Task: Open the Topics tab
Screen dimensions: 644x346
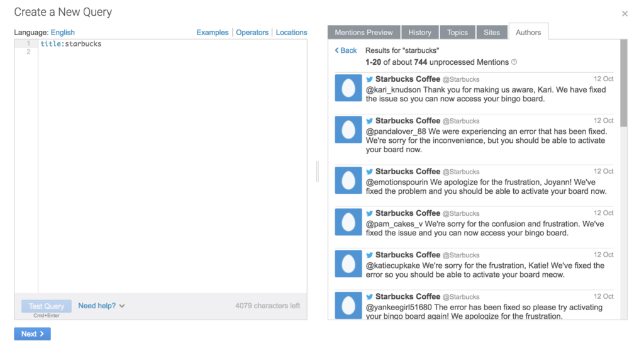Action: [457, 33]
